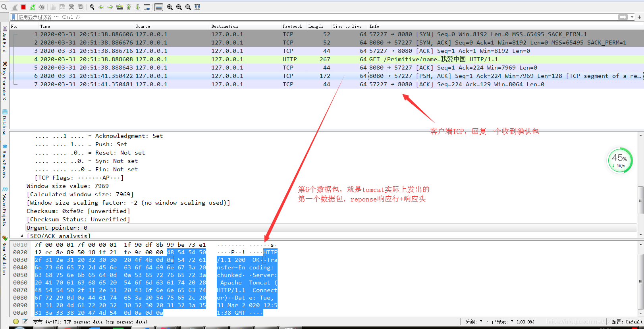Zoom in the packet text
This screenshot has width=644, height=329.
170,7
